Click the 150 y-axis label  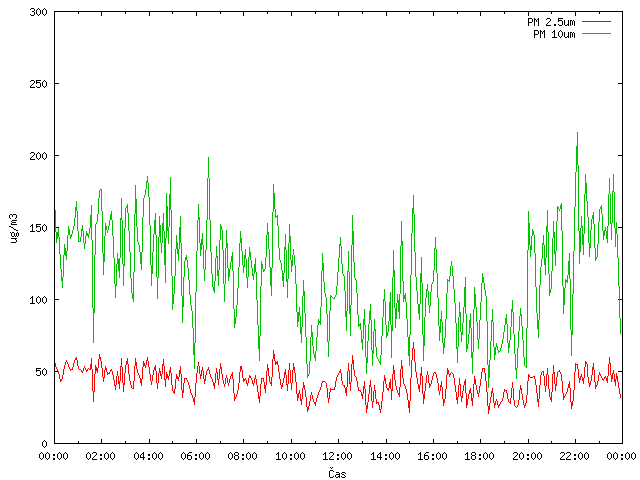(39, 228)
